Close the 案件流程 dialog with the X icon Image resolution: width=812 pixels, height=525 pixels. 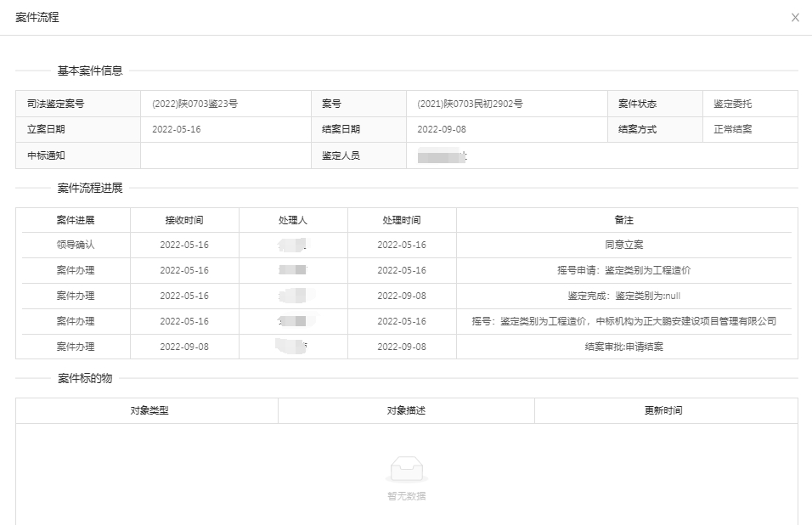(795, 18)
